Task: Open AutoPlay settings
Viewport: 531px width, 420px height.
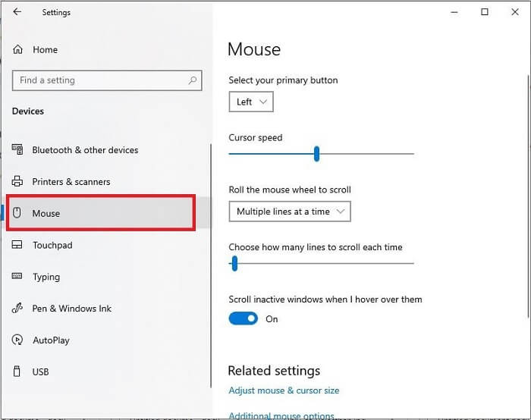Action: 51,340
